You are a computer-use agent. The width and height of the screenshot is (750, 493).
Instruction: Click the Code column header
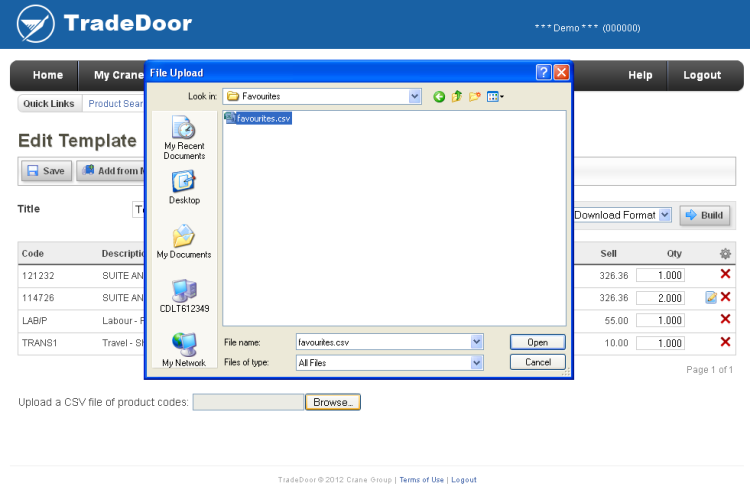coord(33,253)
